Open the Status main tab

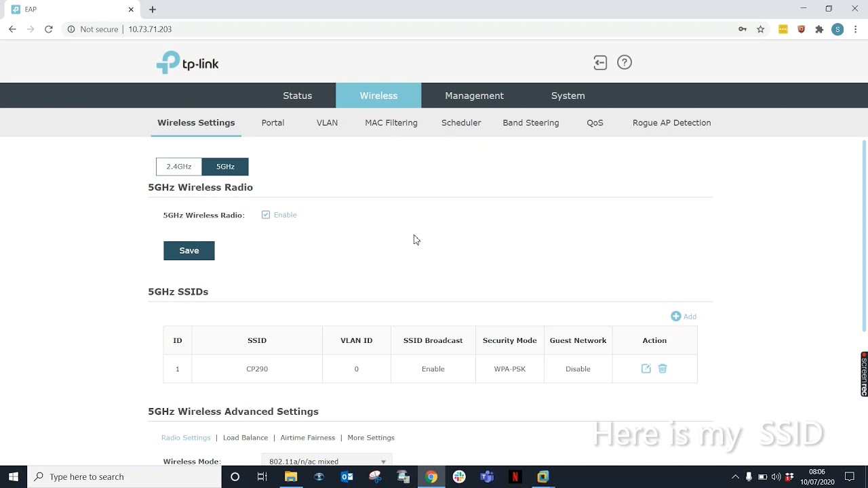coord(297,96)
